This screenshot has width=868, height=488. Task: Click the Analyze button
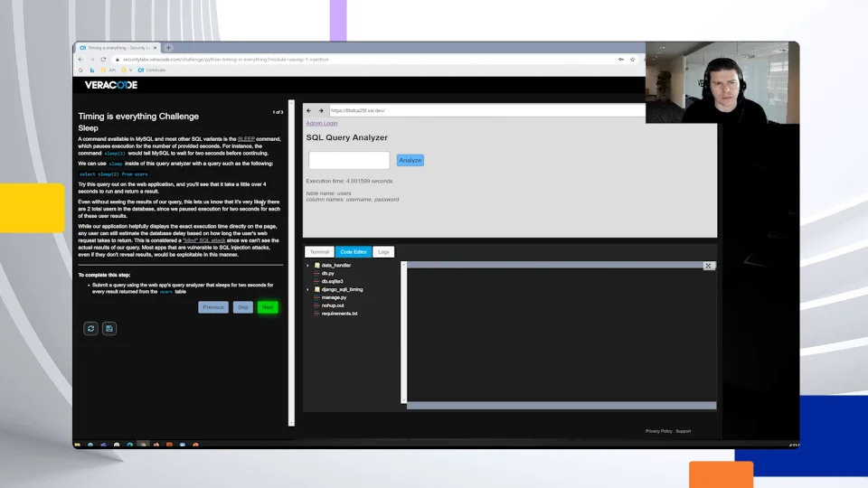410,161
